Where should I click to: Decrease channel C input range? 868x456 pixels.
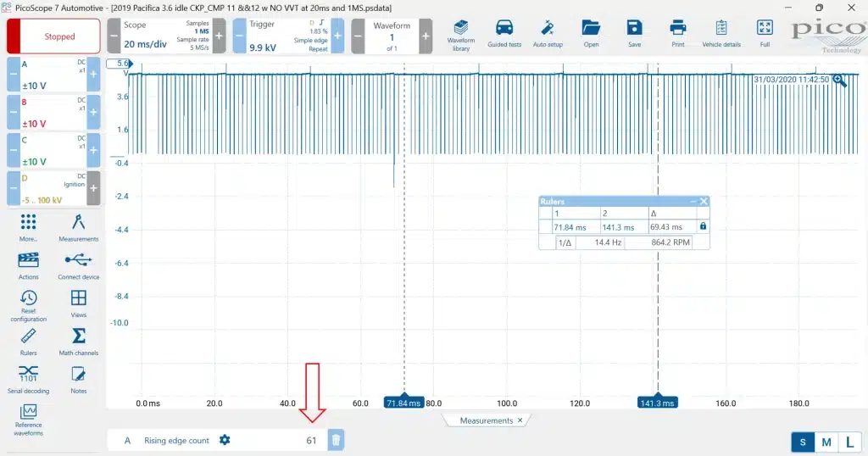[14, 150]
